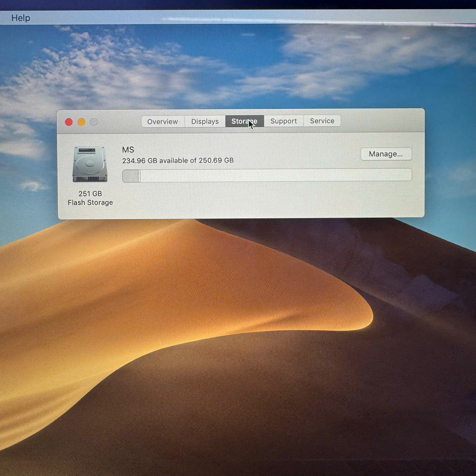Viewport: 476px width, 476px height.
Task: Minimize the window with the yellow button
Action: pyautogui.click(x=81, y=122)
